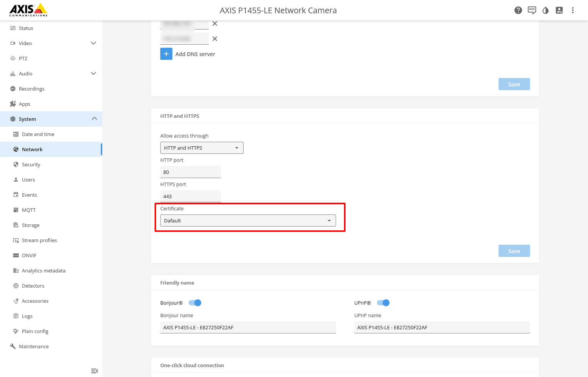Click the Maintenance wrench icon
The height and width of the screenshot is (377, 588).
click(x=13, y=346)
